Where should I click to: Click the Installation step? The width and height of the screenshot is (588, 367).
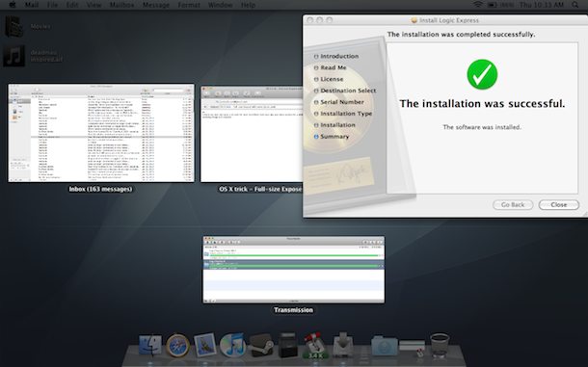tap(337, 125)
